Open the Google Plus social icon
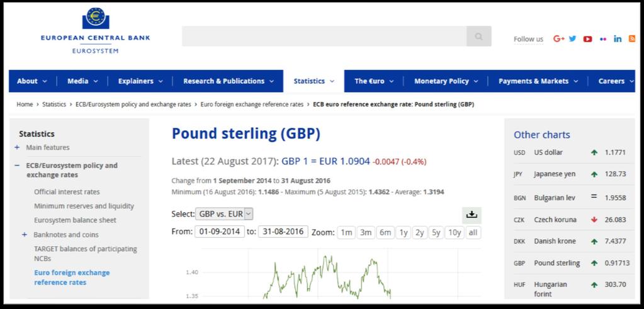The image size is (644, 309). [558, 38]
